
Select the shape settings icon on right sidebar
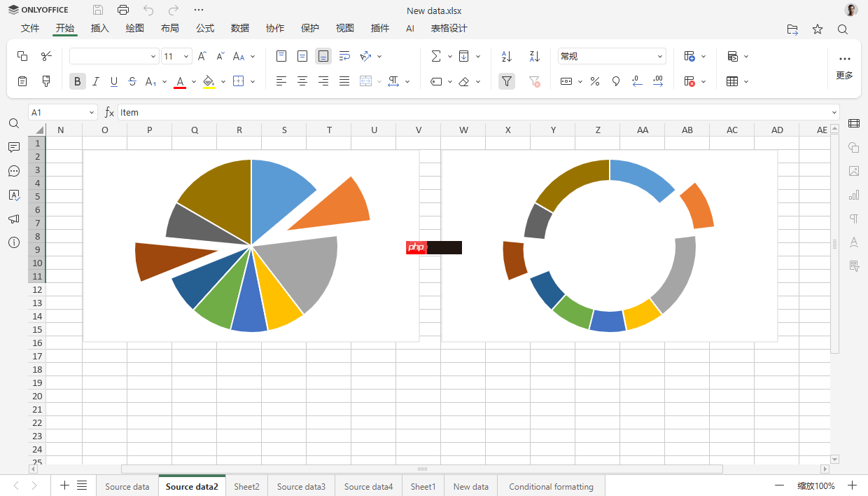tap(853, 147)
